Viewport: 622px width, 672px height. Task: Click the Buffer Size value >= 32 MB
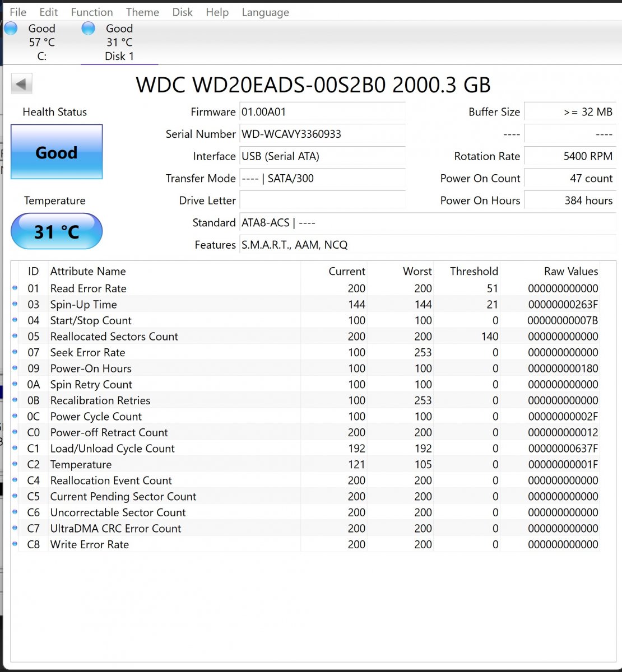coord(570,111)
